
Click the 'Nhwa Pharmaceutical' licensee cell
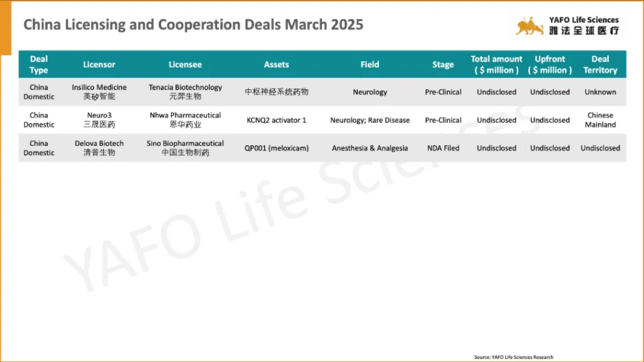(x=185, y=120)
